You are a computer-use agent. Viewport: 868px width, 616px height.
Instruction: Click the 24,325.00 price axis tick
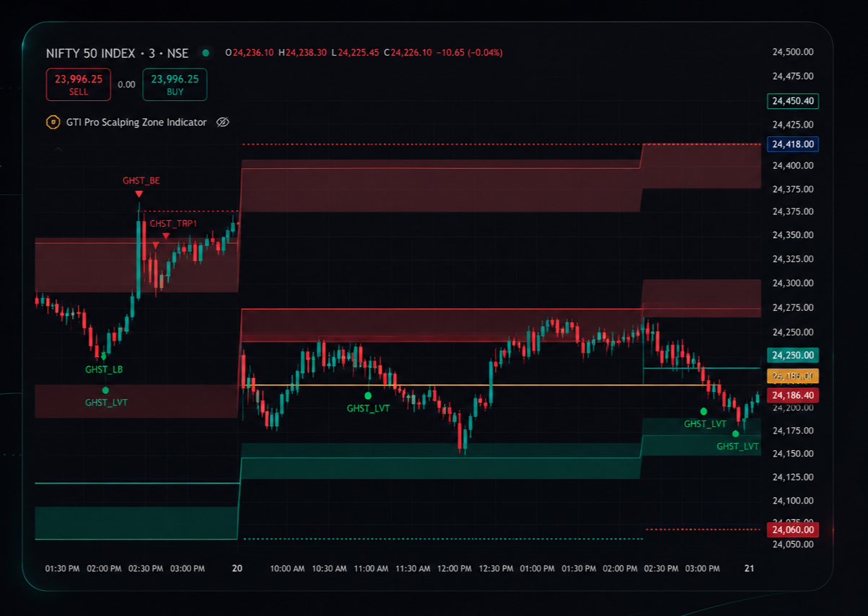coord(793,258)
